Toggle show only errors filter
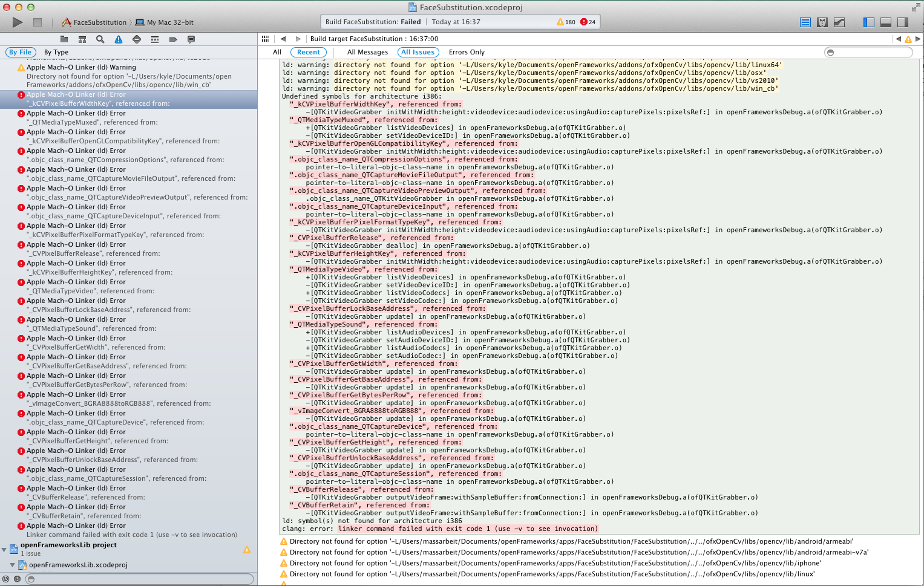The height and width of the screenshot is (586, 924). pos(17,579)
